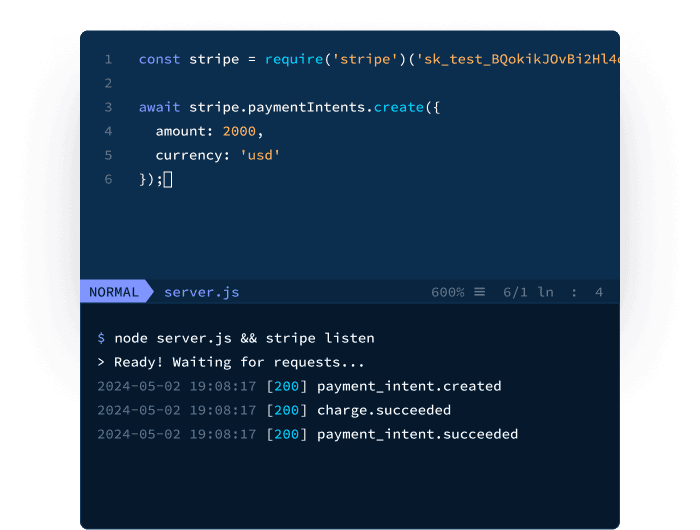Viewport: 700px width, 530px height.
Task: Click the payment_intent.succeeded event text
Action: (417, 434)
